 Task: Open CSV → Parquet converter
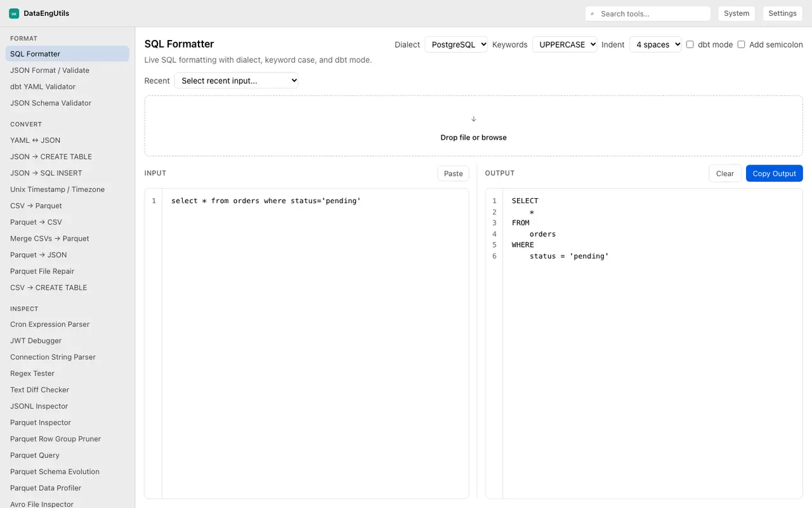[67, 206]
